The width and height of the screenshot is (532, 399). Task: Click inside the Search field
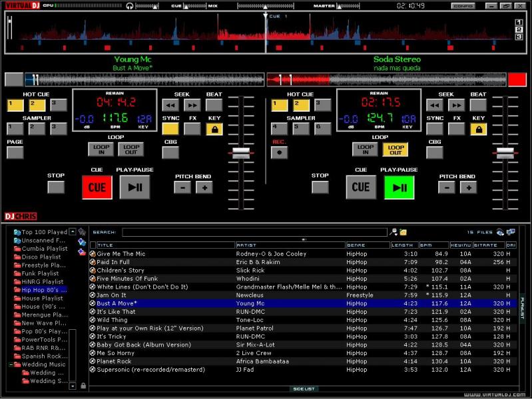tap(254, 232)
